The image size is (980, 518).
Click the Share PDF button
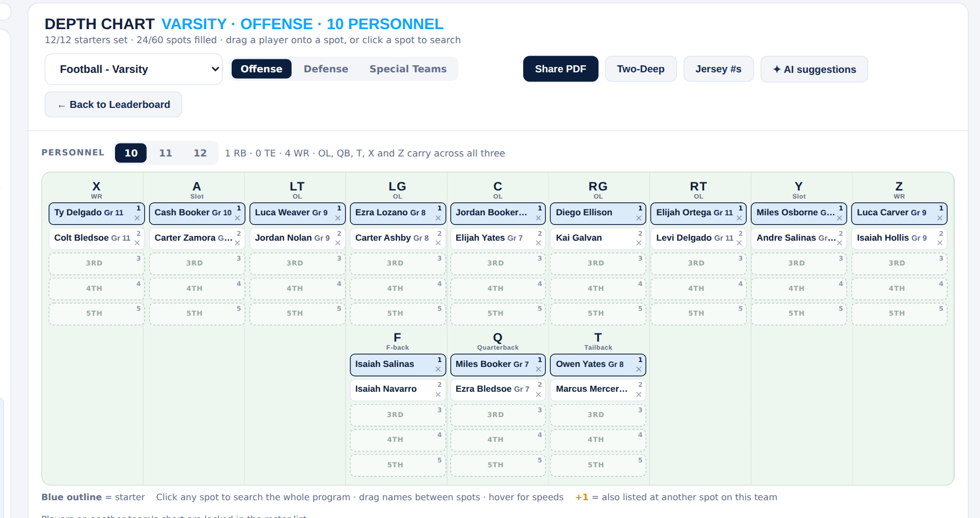point(560,69)
